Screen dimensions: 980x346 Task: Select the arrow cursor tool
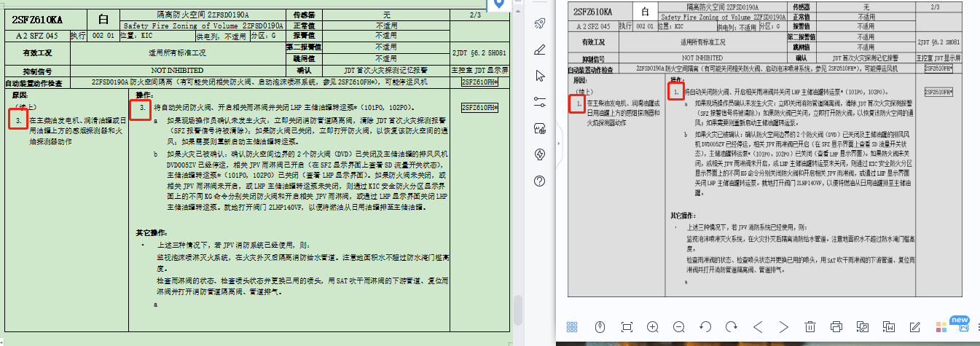(540, 76)
